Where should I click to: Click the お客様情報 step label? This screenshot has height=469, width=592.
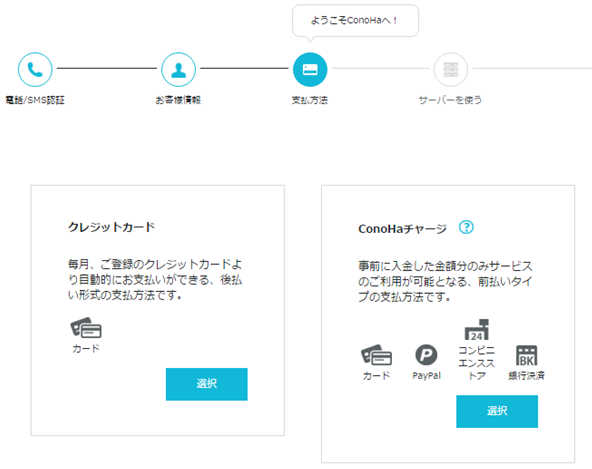click(x=178, y=100)
